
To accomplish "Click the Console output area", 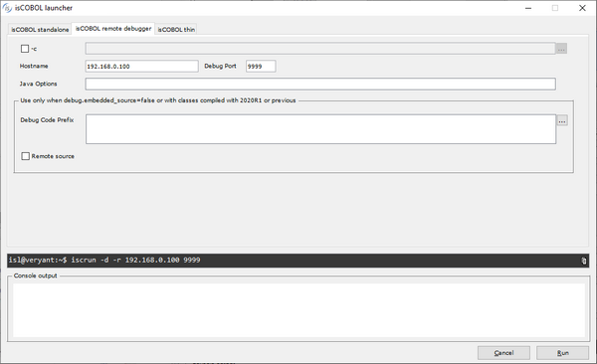I will [298, 310].
